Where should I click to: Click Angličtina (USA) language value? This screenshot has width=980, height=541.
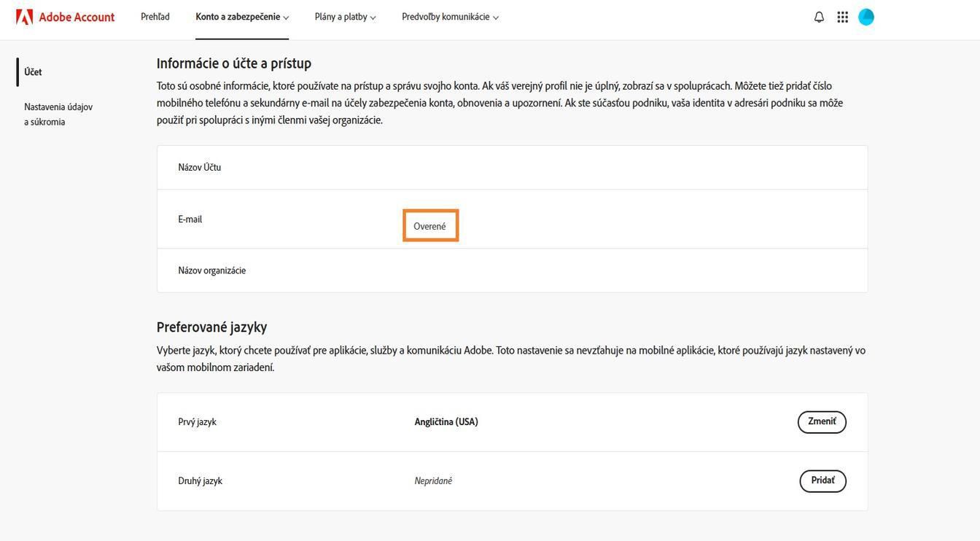(x=446, y=422)
